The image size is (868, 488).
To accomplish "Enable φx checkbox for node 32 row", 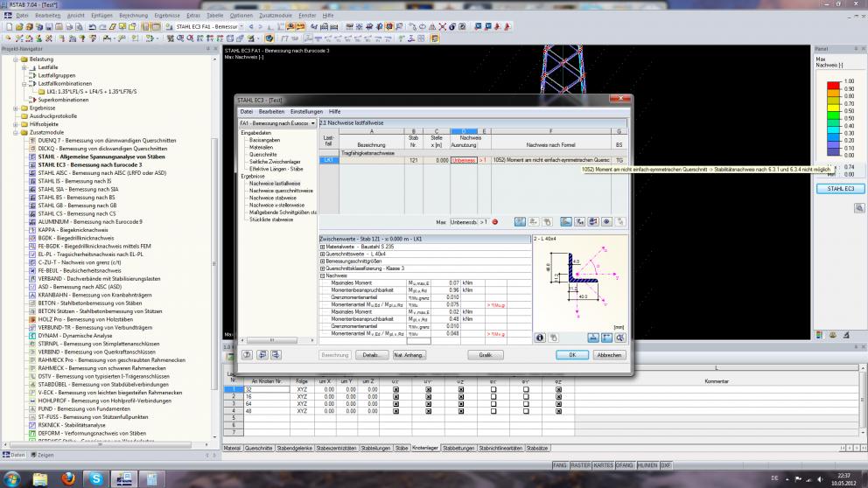I will (x=493, y=389).
